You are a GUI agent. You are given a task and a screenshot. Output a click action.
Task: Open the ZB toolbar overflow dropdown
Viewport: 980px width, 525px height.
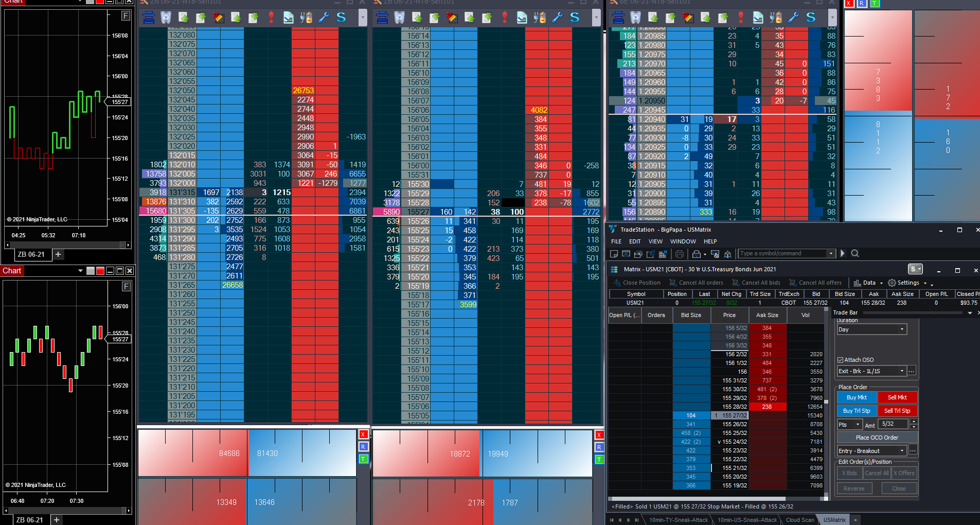596,18
